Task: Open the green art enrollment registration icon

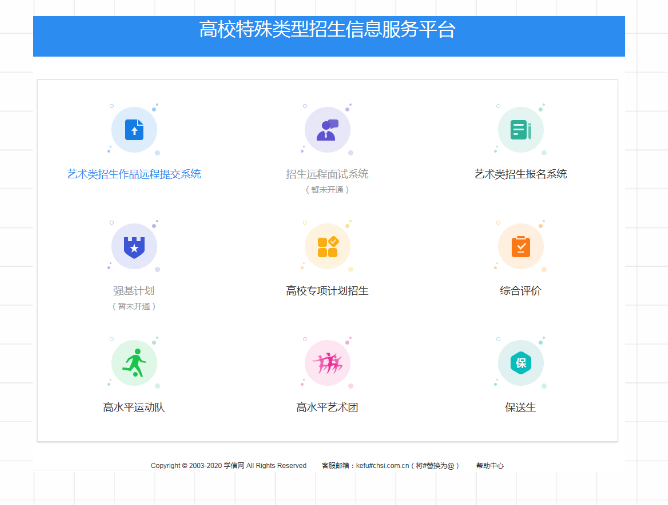Action: click(520, 130)
